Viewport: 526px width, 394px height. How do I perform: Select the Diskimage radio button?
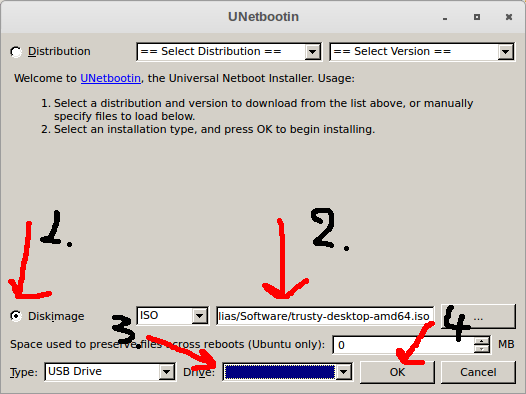16,316
